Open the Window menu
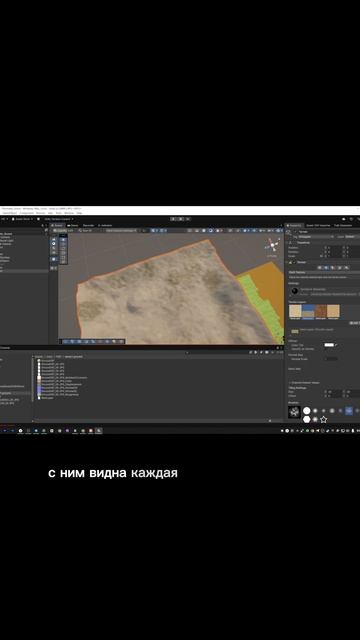The height and width of the screenshot is (640, 360). click(69, 213)
